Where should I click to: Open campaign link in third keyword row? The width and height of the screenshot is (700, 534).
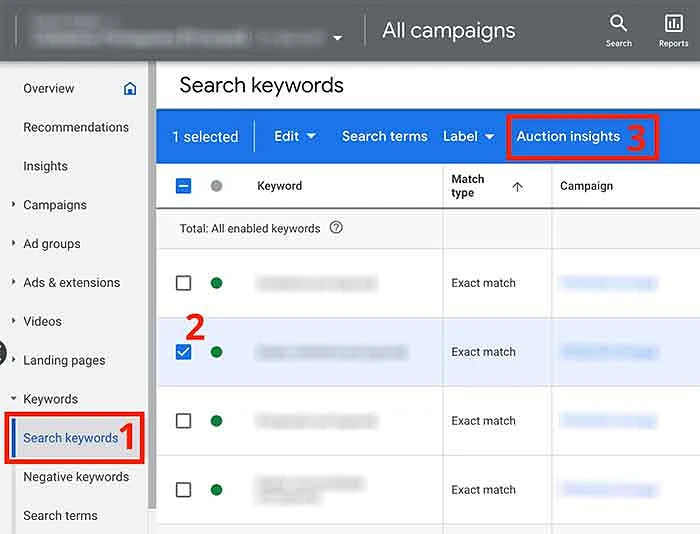click(608, 421)
